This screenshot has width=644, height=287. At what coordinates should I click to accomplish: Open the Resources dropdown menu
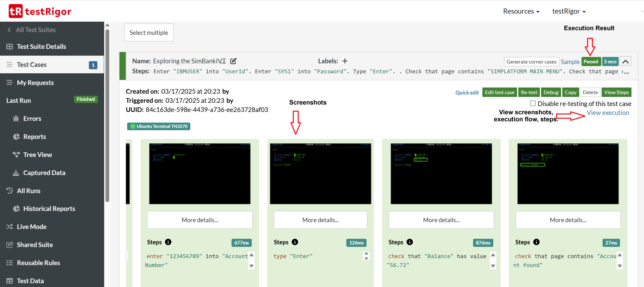pos(521,11)
